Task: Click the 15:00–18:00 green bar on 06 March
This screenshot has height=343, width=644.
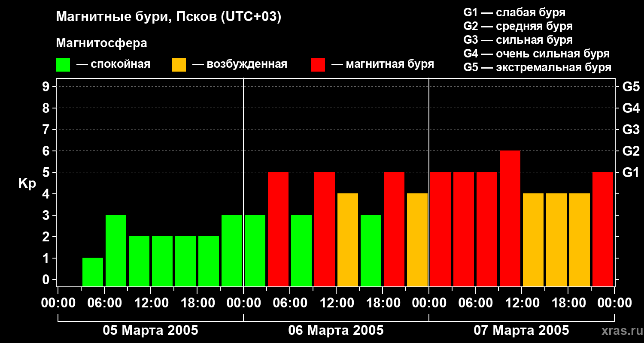Action: 371,250
